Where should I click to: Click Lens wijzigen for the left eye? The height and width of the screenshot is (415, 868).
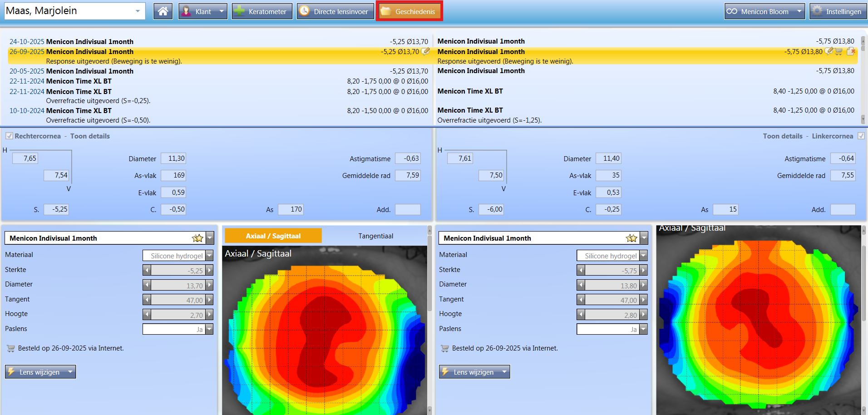coord(474,372)
